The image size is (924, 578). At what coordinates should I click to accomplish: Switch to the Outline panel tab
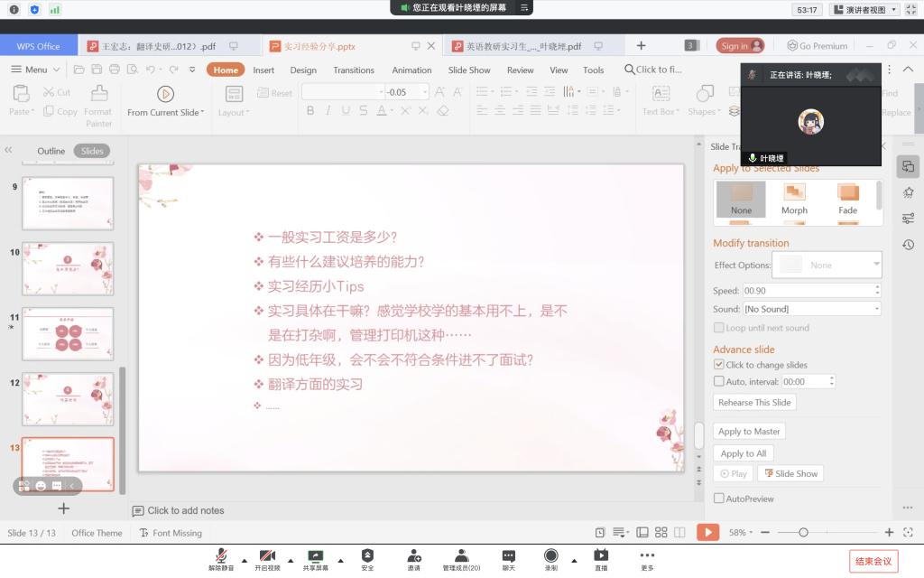click(51, 151)
